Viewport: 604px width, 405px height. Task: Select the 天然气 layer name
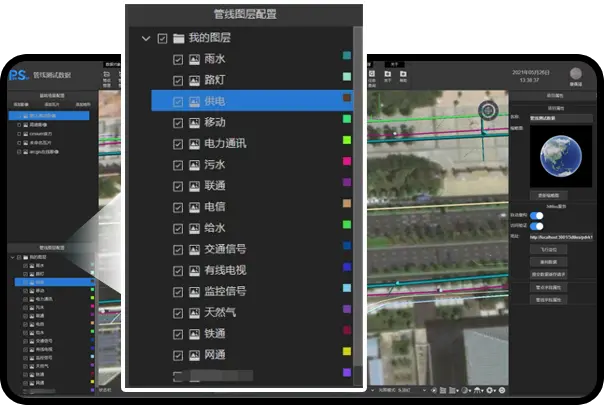(220, 313)
